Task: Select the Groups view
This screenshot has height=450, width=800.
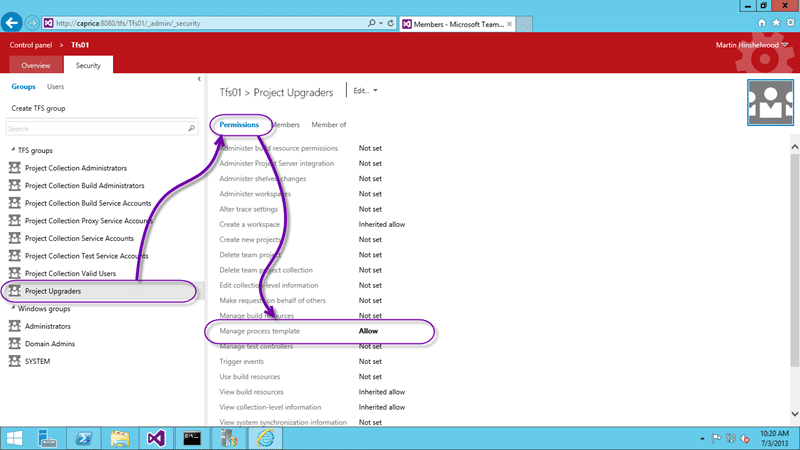Action: point(23,87)
